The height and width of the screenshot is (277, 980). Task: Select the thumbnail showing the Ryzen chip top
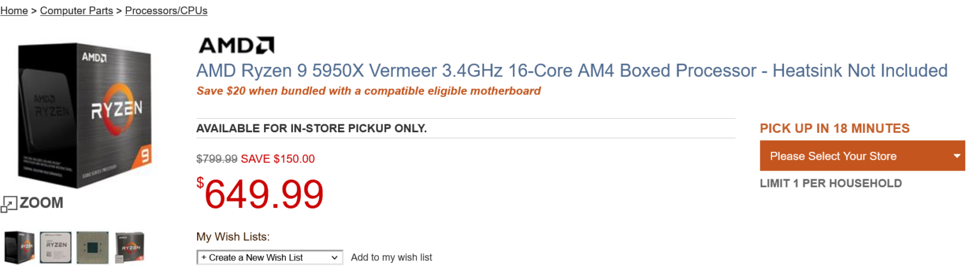pyautogui.click(x=56, y=248)
